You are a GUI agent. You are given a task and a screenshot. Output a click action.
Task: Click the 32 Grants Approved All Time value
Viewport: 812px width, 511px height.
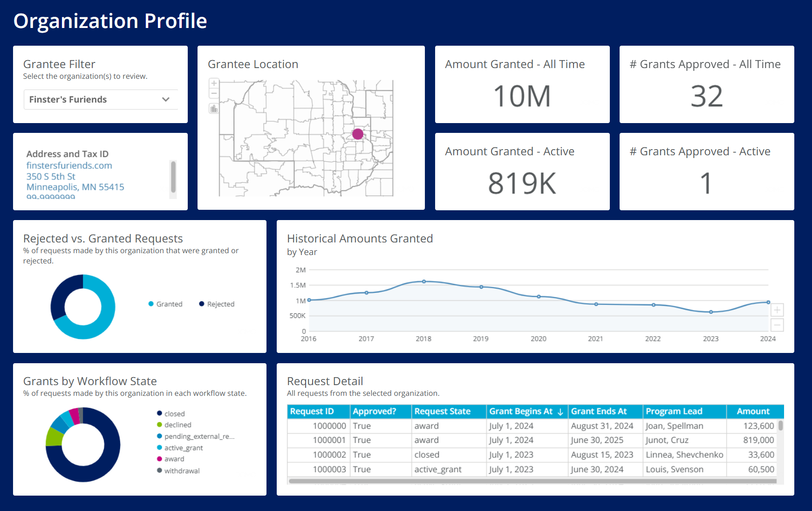707,96
